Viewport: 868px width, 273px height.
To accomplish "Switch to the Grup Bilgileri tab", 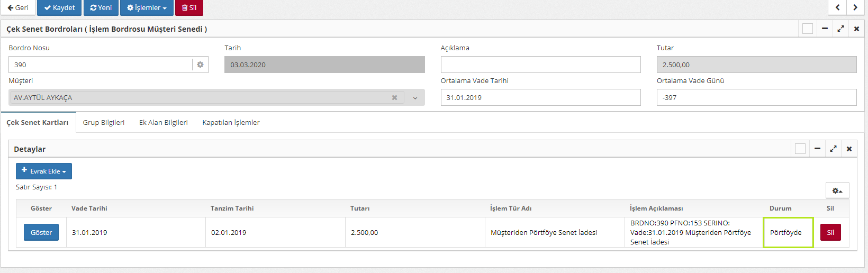I will coord(104,123).
